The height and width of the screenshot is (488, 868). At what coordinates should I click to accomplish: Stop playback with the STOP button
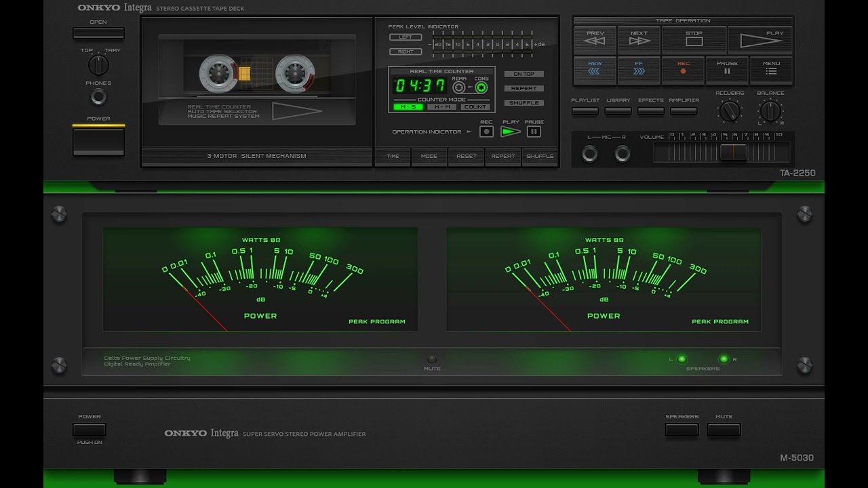pos(694,41)
